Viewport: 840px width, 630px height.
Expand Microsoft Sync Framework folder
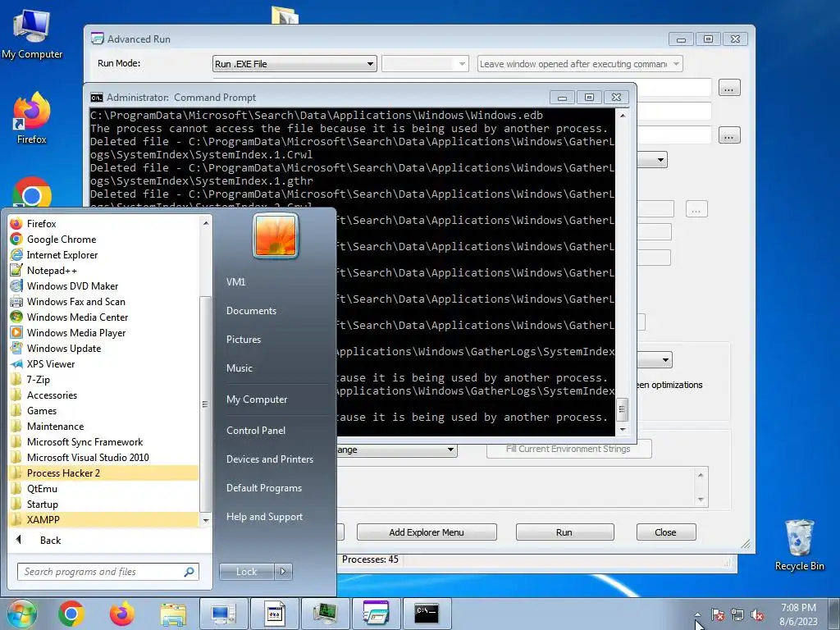coord(103,441)
